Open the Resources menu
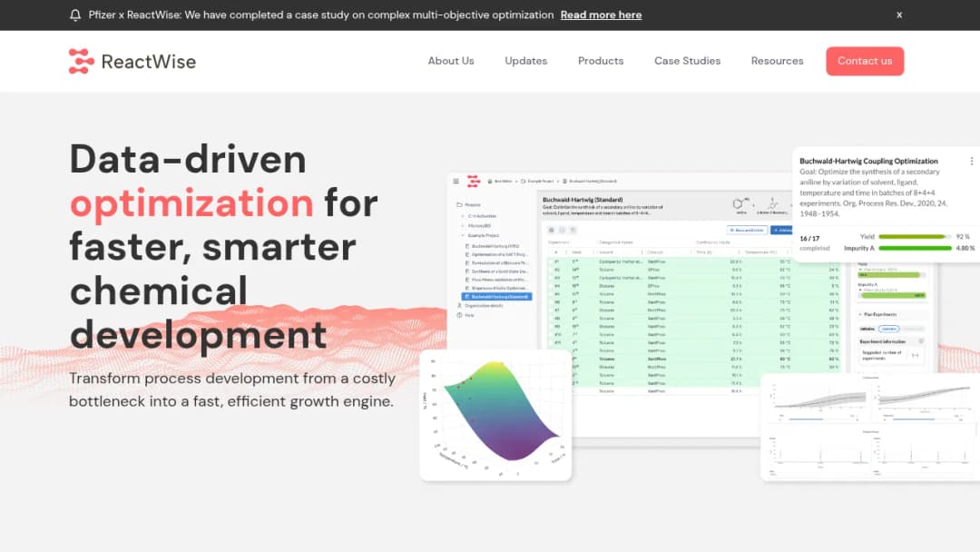980x552 pixels. (x=777, y=61)
